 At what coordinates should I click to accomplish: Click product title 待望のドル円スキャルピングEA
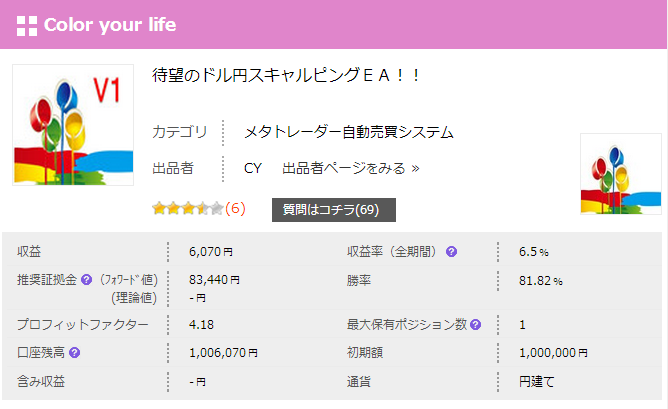coord(286,75)
